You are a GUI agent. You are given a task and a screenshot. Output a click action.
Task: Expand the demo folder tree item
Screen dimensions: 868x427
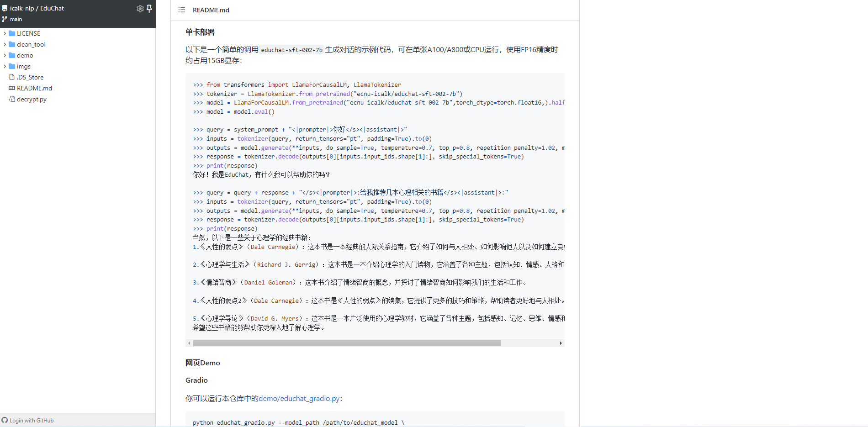coord(5,55)
